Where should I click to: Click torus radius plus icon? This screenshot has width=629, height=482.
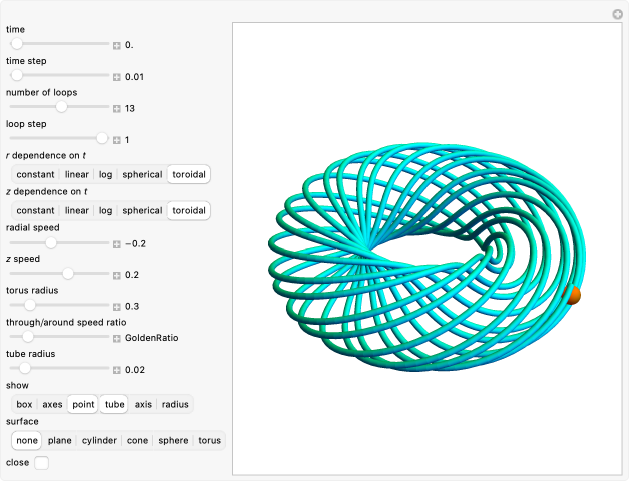(x=117, y=306)
